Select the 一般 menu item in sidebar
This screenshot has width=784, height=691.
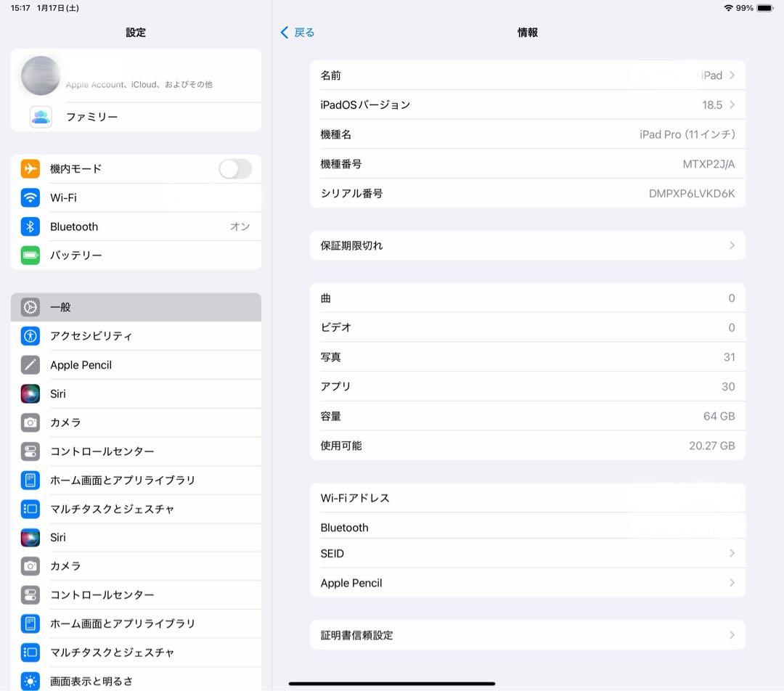[134, 306]
